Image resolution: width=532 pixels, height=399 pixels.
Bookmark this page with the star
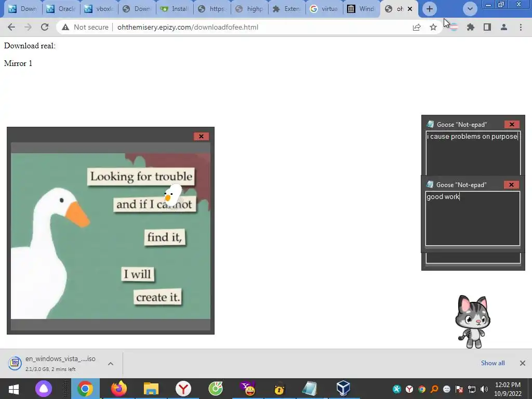[433, 27]
